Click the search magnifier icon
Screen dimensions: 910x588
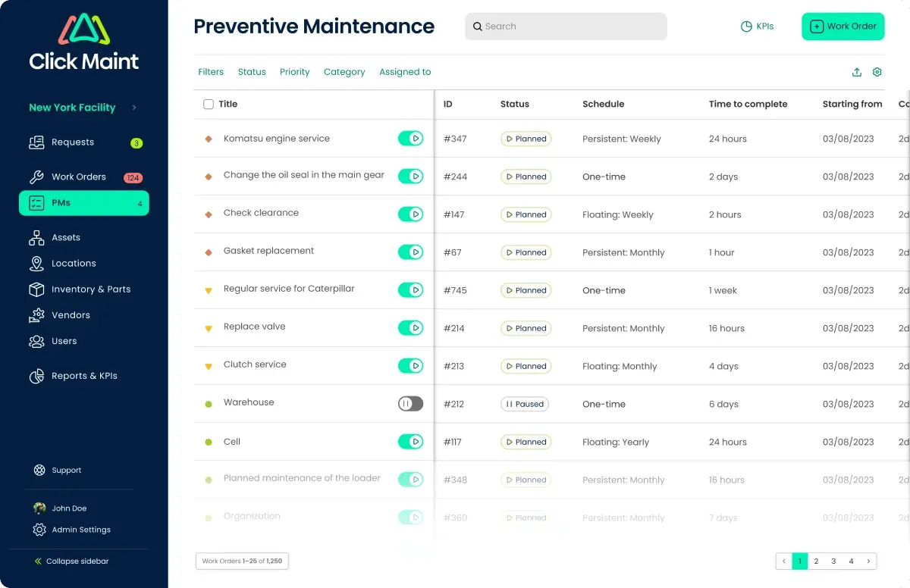click(x=478, y=27)
